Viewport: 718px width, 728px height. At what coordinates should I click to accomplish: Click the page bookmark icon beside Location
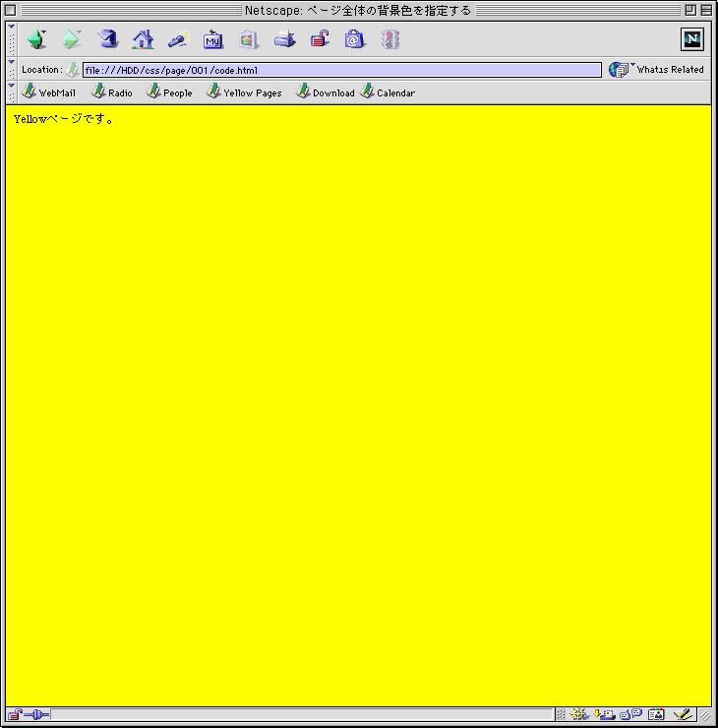(72, 70)
